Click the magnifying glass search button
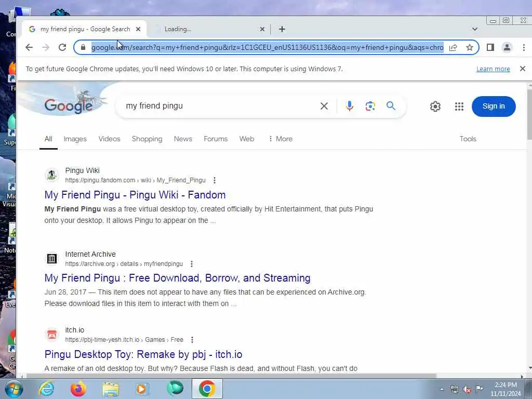The image size is (532, 399). point(391,106)
